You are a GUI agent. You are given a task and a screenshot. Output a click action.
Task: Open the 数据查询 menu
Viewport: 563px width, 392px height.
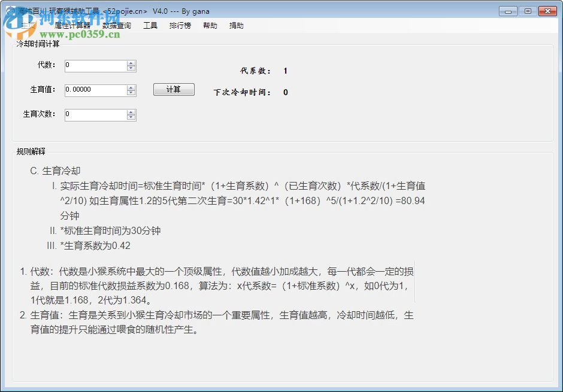pos(117,25)
